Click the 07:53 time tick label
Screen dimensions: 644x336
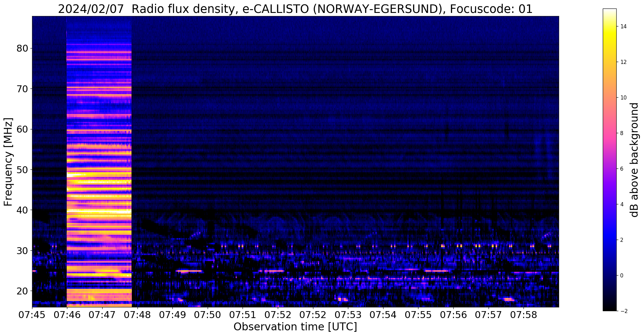348,314
